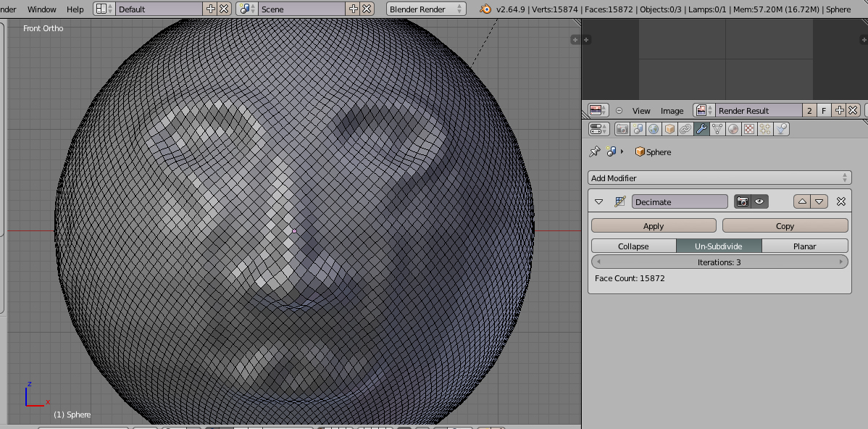Screen dimensions: 868x429
Task: Switch to Scene properties tab
Action: (x=638, y=129)
